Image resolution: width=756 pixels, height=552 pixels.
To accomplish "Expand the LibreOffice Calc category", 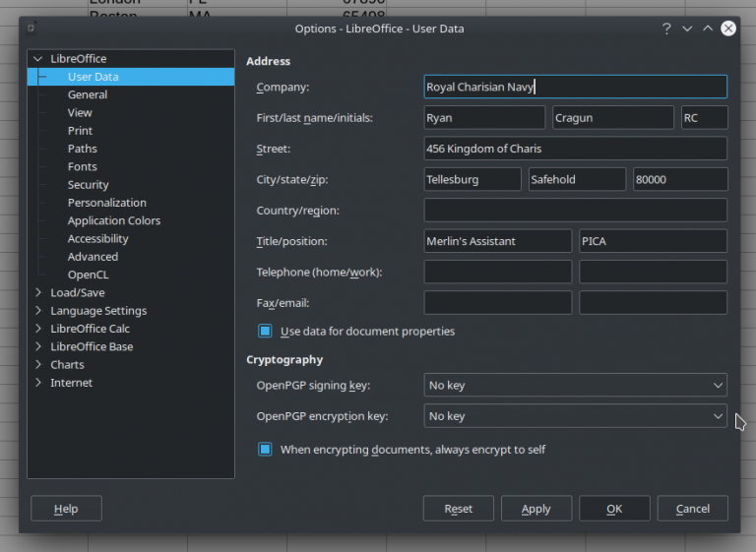I will (38, 329).
